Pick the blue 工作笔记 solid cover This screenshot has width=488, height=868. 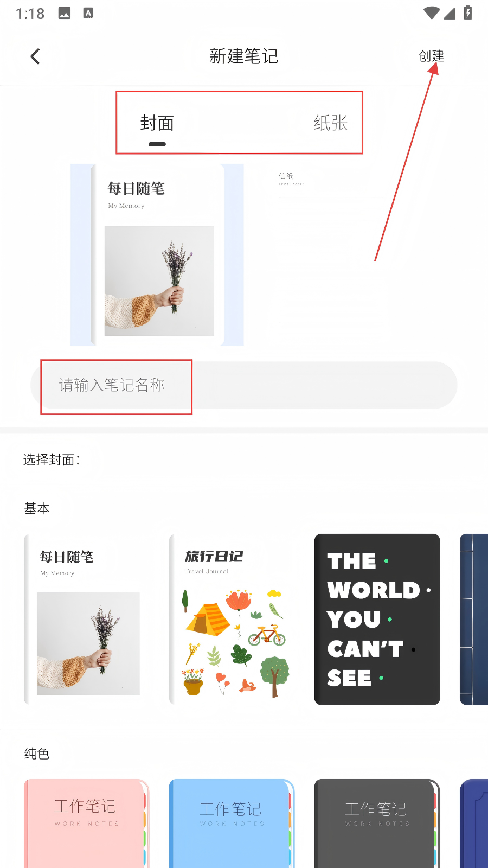tap(232, 824)
